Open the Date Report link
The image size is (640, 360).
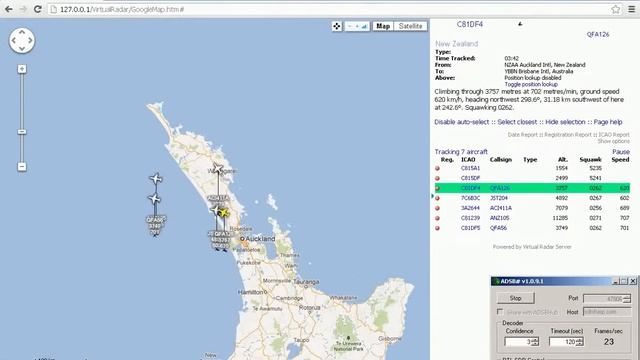pyautogui.click(x=522, y=135)
